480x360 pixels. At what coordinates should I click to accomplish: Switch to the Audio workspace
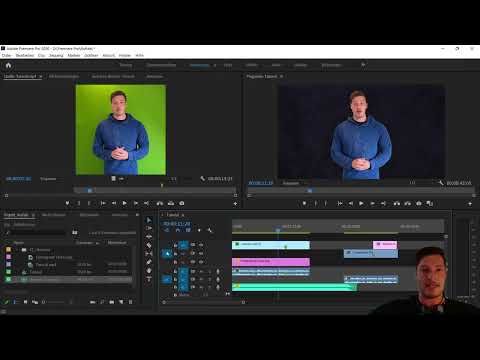tap(276, 65)
